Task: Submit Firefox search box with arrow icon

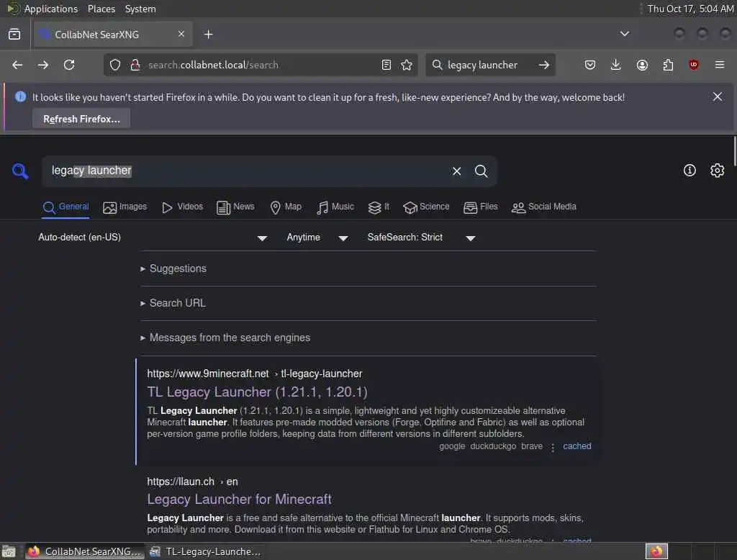Action: (544, 65)
